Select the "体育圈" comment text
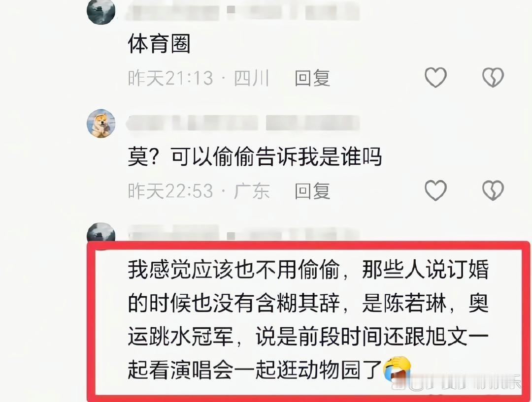 tap(159, 43)
